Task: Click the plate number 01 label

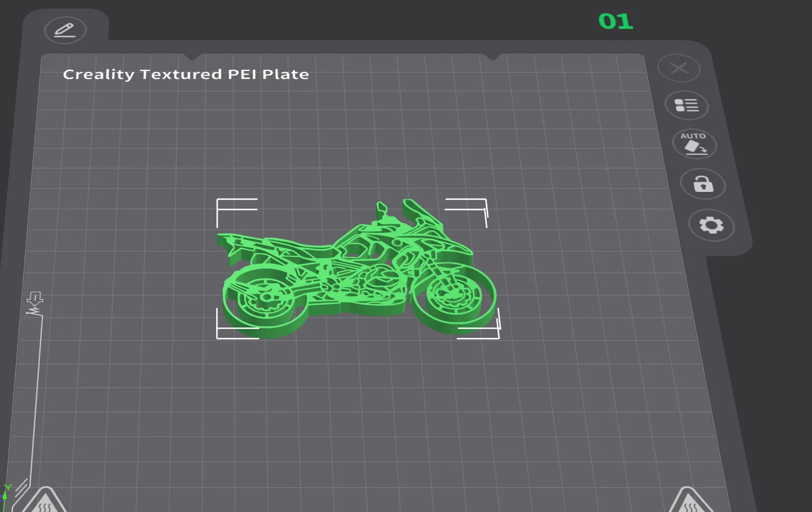Action: tap(616, 21)
